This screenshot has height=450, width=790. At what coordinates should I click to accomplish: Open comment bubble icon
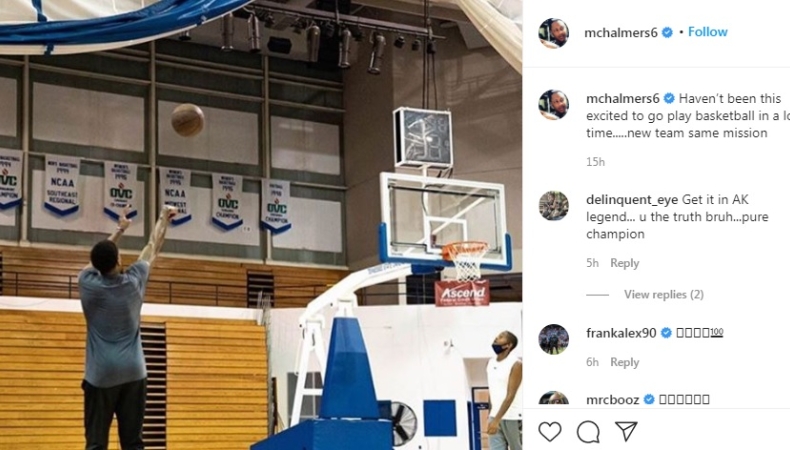tap(588, 432)
